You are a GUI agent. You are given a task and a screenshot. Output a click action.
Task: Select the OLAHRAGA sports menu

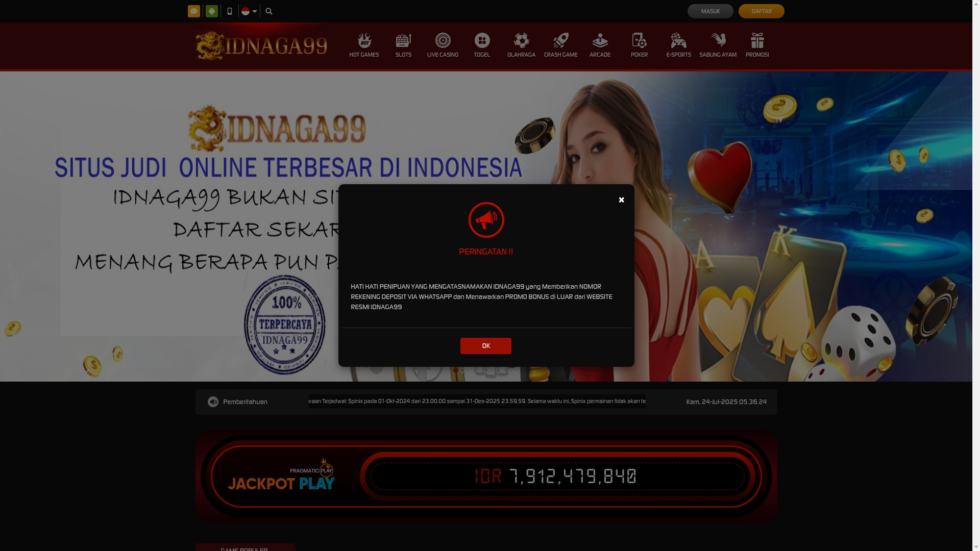click(x=521, y=45)
